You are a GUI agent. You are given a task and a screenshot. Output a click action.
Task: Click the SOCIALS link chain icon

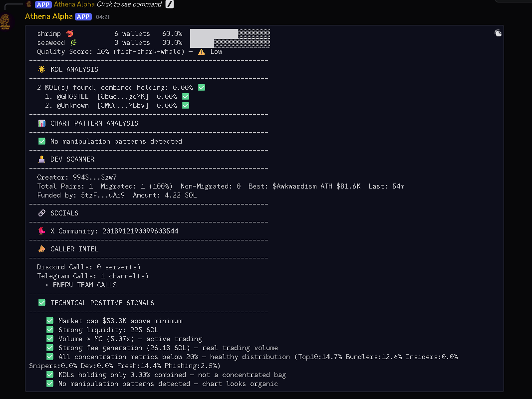coord(42,213)
